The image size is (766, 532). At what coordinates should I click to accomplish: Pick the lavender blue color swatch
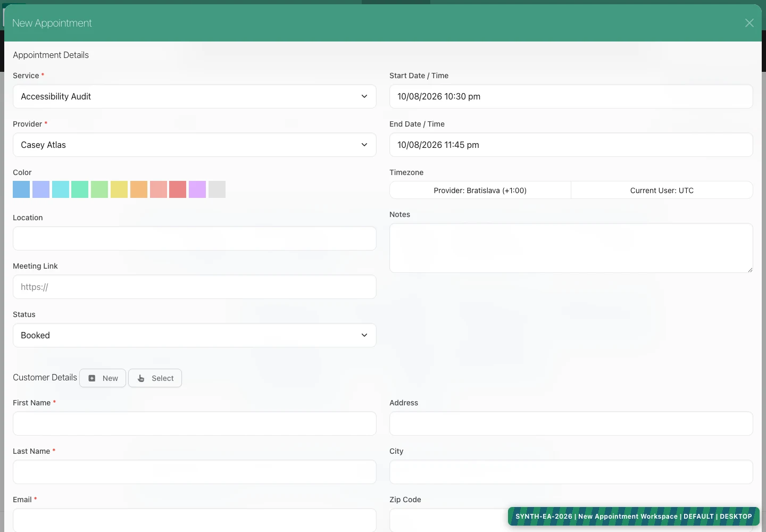pos(41,189)
